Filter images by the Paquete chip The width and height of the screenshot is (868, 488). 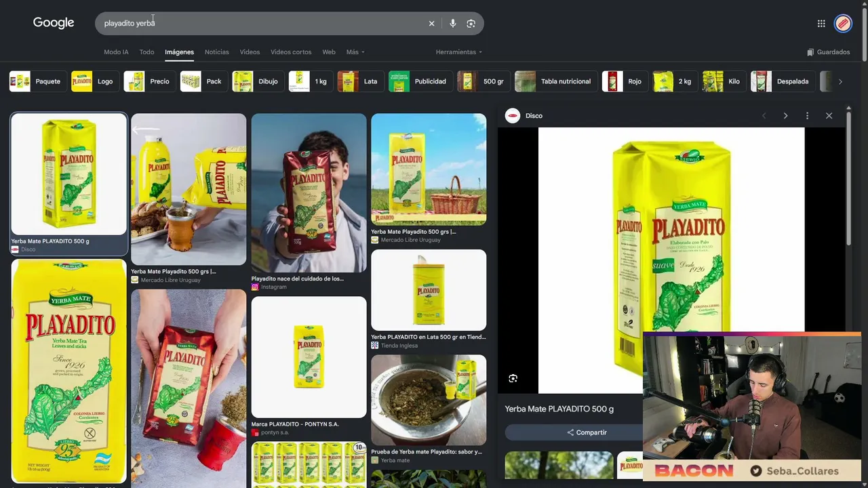pyautogui.click(x=38, y=81)
